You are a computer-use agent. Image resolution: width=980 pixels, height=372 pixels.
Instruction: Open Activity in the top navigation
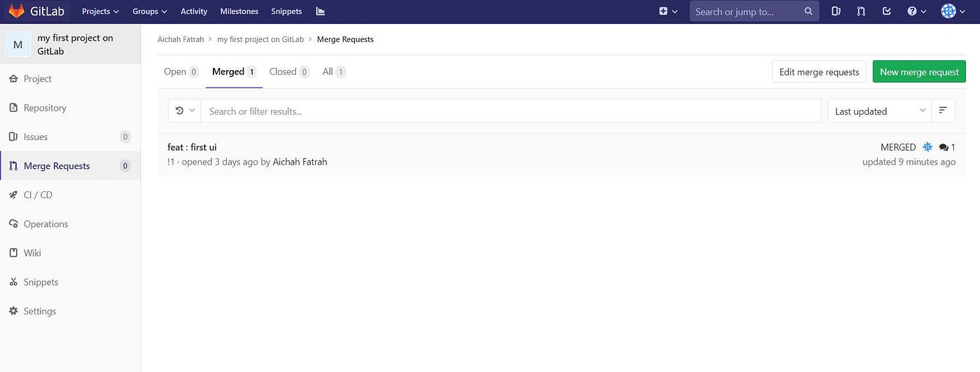click(194, 11)
